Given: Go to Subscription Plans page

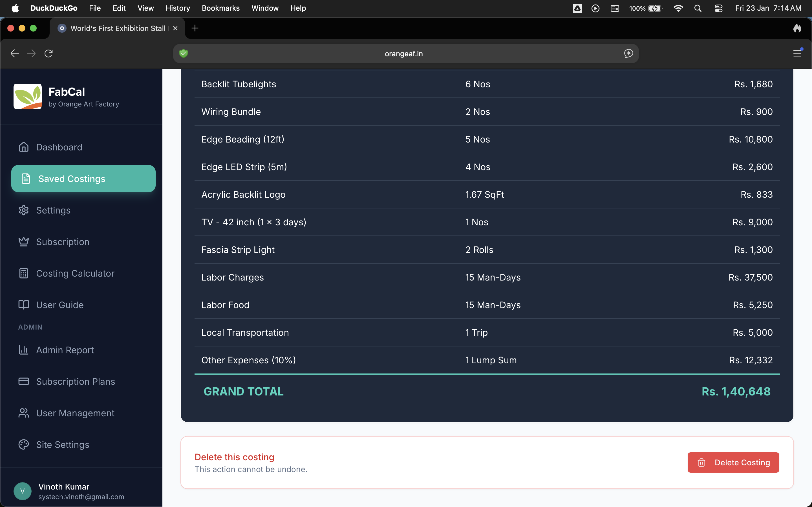Looking at the screenshot, I should click(x=76, y=381).
